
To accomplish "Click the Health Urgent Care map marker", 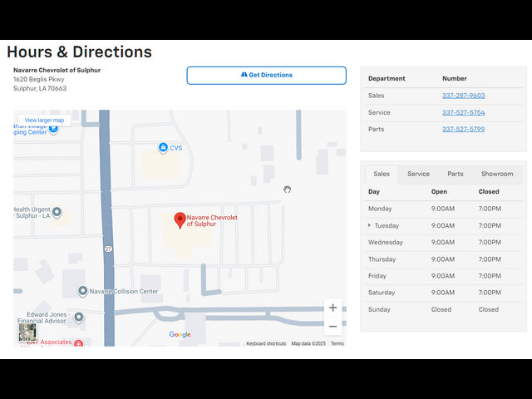I will [x=57, y=213].
